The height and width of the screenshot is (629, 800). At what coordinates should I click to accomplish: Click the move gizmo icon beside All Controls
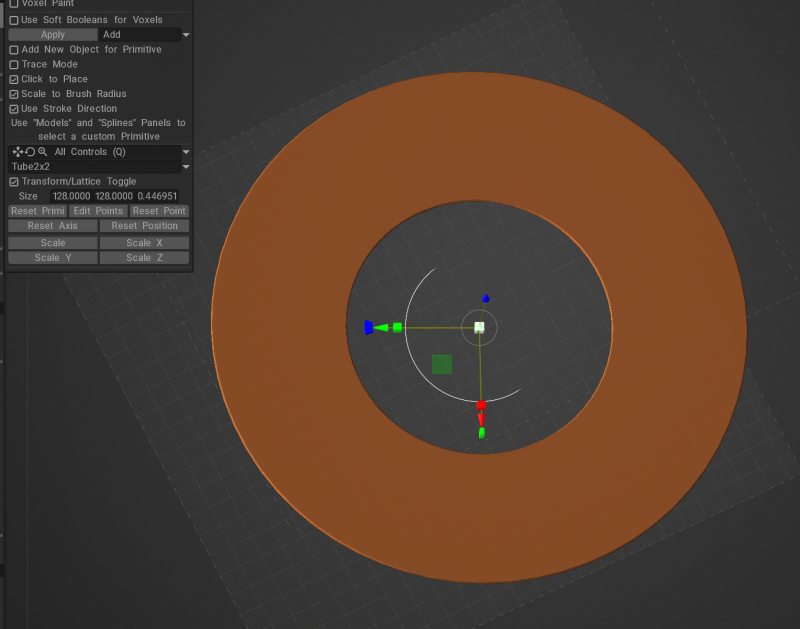coord(18,152)
